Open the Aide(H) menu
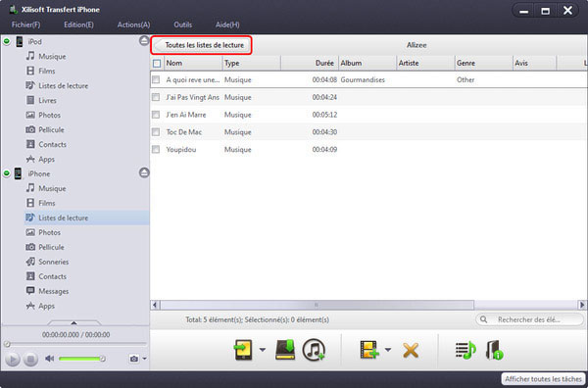 pyautogui.click(x=227, y=24)
